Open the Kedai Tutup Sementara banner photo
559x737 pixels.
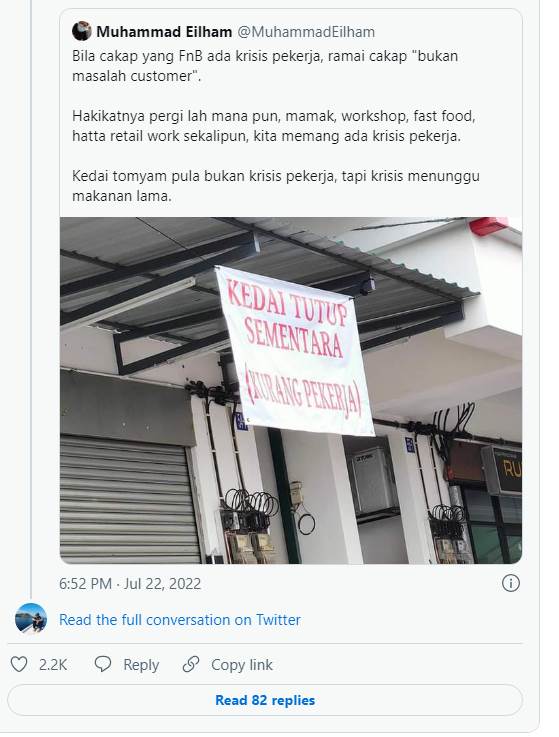point(291,390)
